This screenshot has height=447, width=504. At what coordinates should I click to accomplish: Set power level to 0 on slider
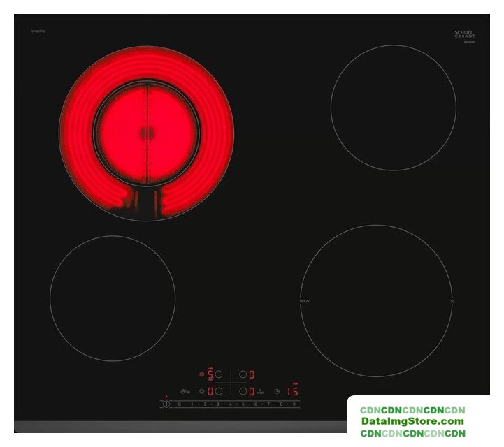[180, 404]
